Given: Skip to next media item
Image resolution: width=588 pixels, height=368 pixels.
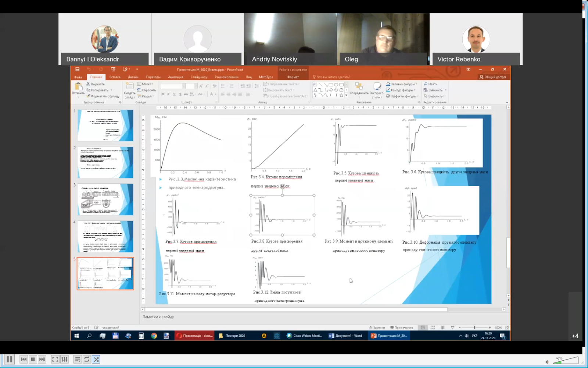Looking at the screenshot, I should (x=42, y=359).
